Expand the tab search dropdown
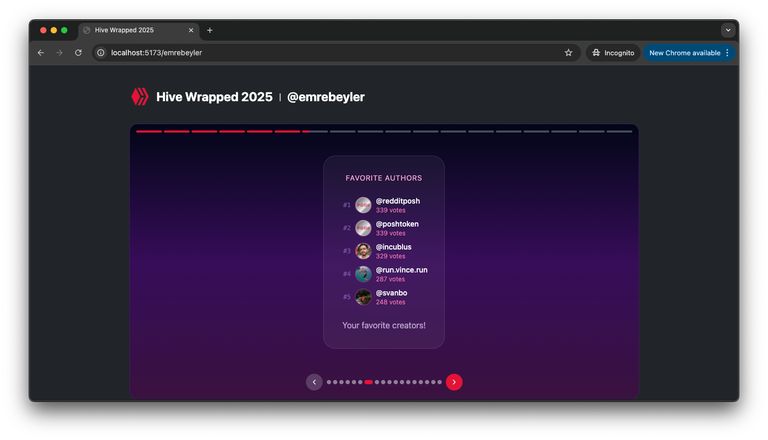 pyautogui.click(x=728, y=30)
